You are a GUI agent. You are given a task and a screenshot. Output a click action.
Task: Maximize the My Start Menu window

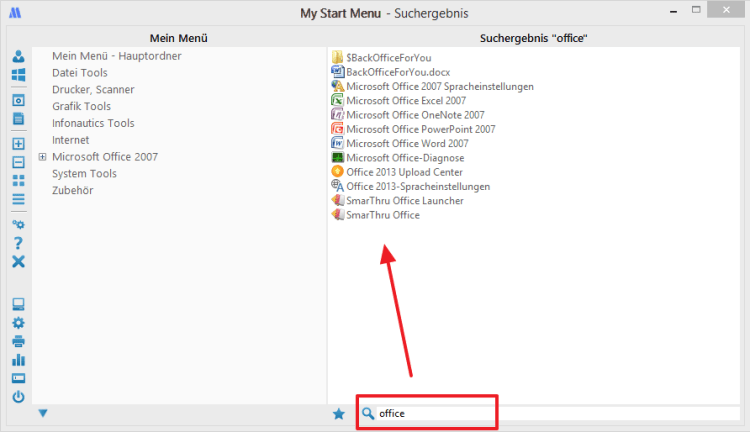tap(696, 10)
